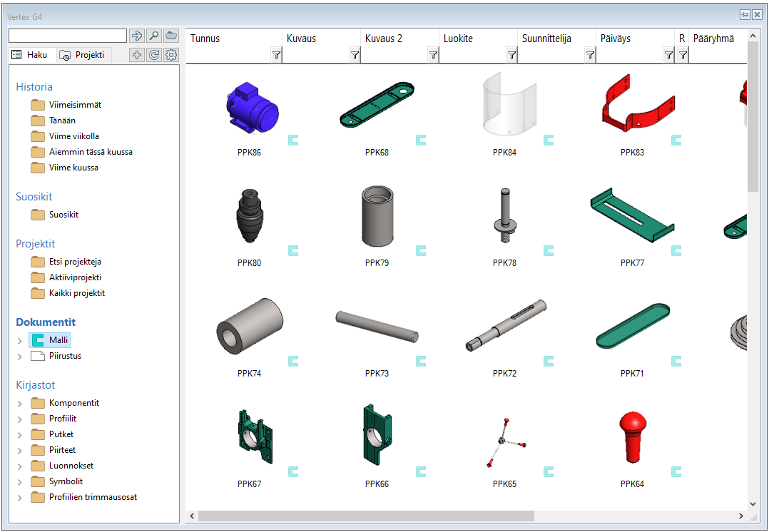Toggle the Päiväys column filter
Screen dimensions: 769x532
click(668, 55)
